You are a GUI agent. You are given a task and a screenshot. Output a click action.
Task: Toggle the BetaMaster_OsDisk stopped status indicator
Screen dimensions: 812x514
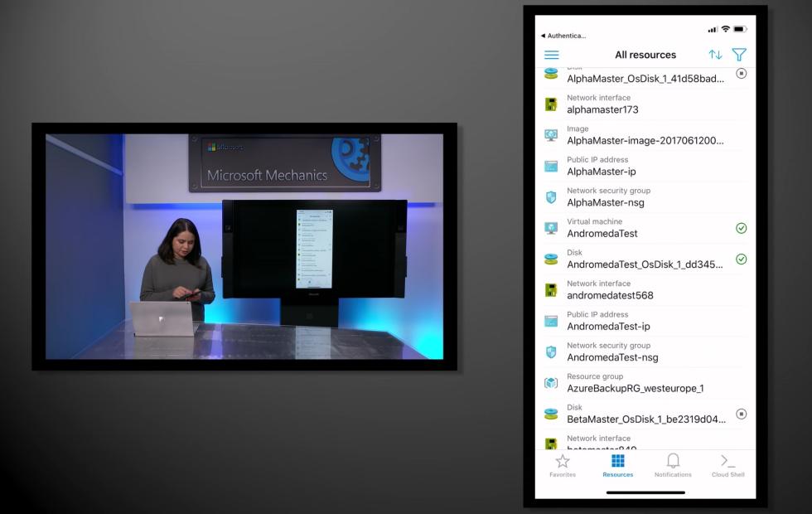click(742, 414)
